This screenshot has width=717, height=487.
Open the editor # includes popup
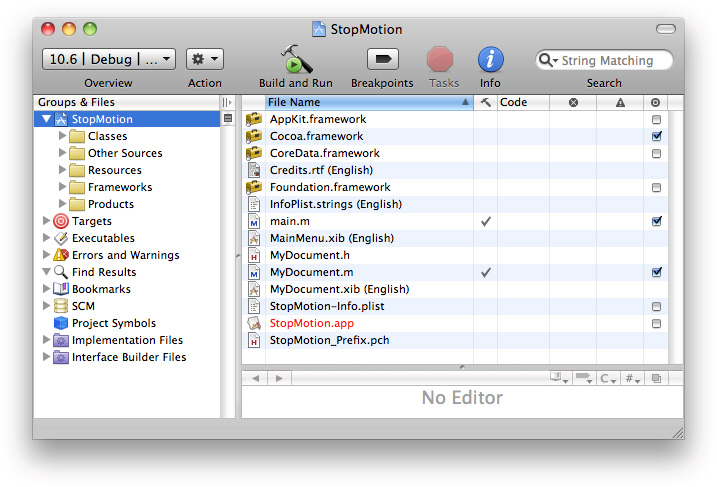pos(633,378)
